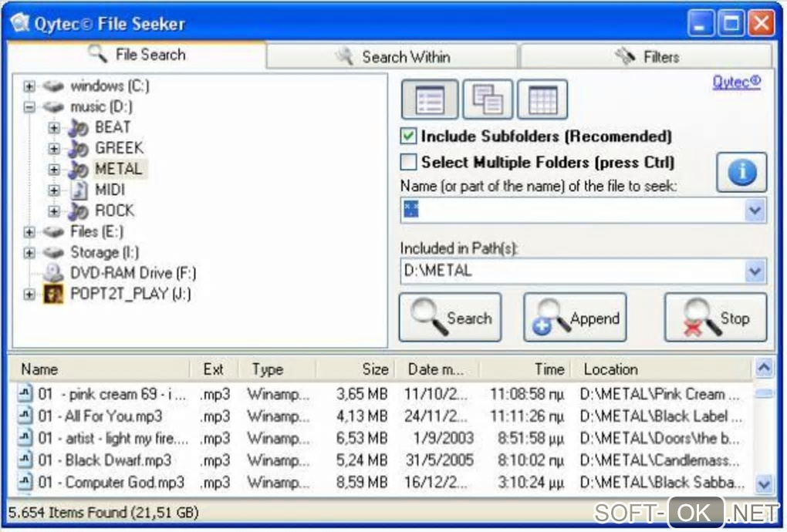The height and width of the screenshot is (532, 787).
Task: Collapse the music (D:) tree node
Action: tap(29, 107)
